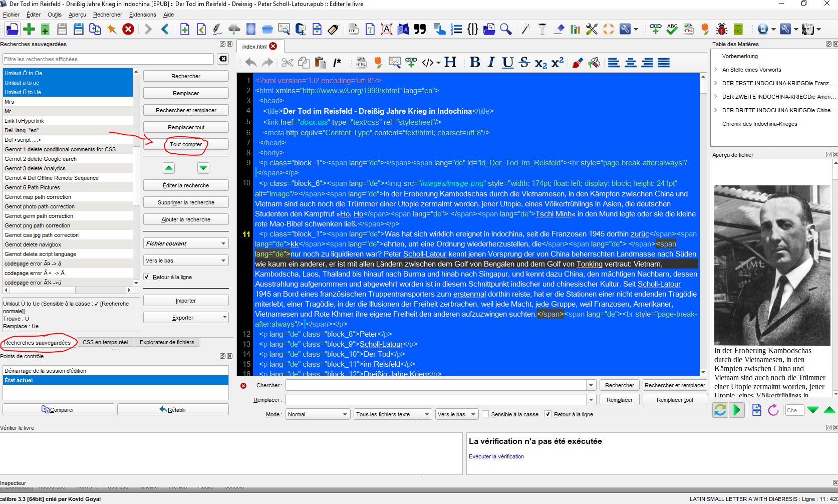Click the superscript x² icon

(x=557, y=63)
